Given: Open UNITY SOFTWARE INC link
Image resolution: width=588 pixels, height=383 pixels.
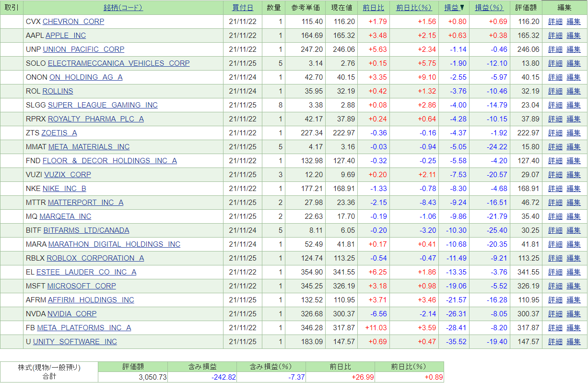Looking at the screenshot, I should (x=75, y=342).
